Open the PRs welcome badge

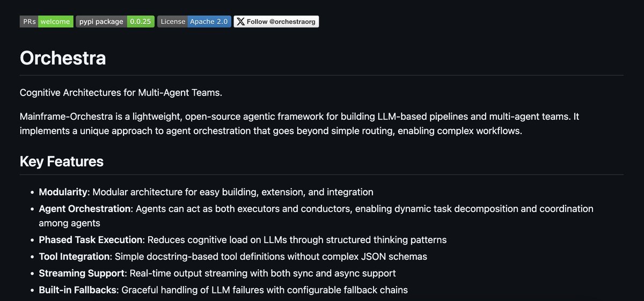pos(47,21)
